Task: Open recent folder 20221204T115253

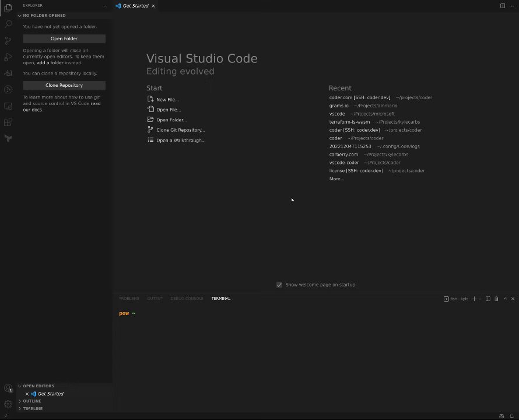Action: click(x=350, y=146)
